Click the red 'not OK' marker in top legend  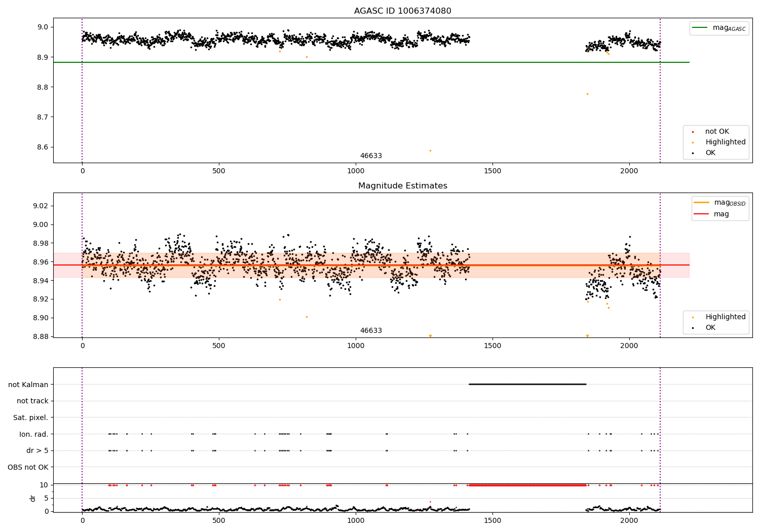693,132
